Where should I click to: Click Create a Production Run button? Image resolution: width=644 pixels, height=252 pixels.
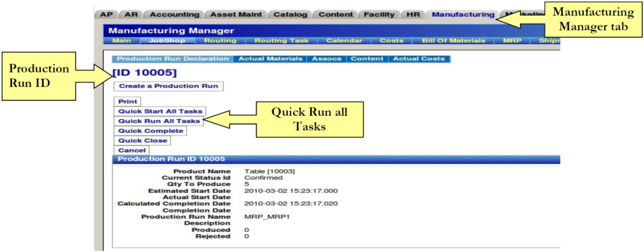click(x=168, y=86)
